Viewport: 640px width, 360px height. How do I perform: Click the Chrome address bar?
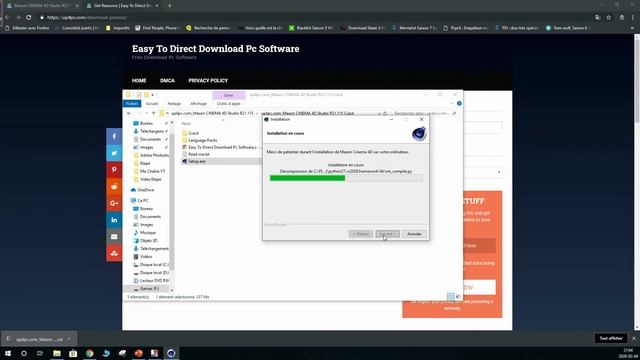coord(314,18)
